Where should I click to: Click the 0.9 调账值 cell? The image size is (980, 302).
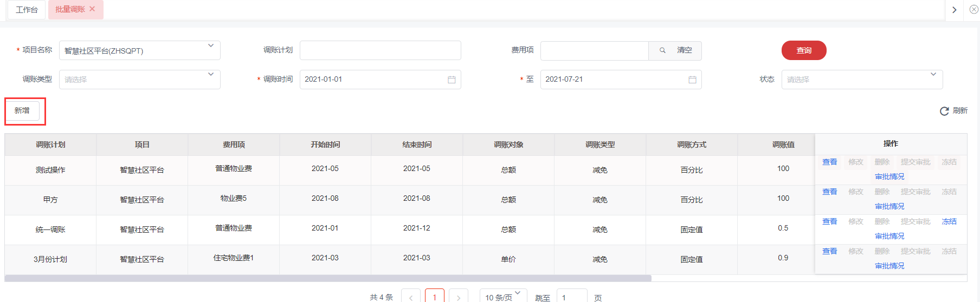point(783,258)
